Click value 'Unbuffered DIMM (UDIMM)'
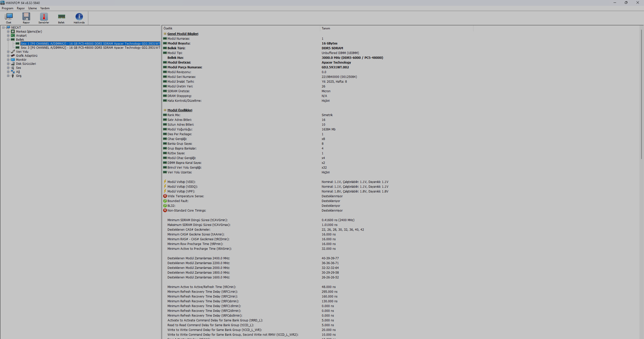644x339 pixels. click(x=340, y=53)
